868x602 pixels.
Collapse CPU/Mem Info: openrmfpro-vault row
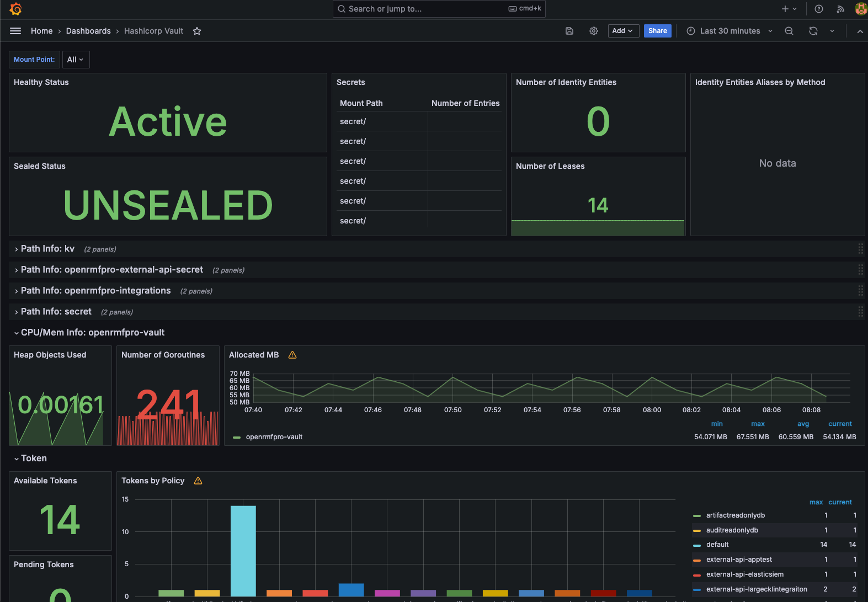[93, 333]
